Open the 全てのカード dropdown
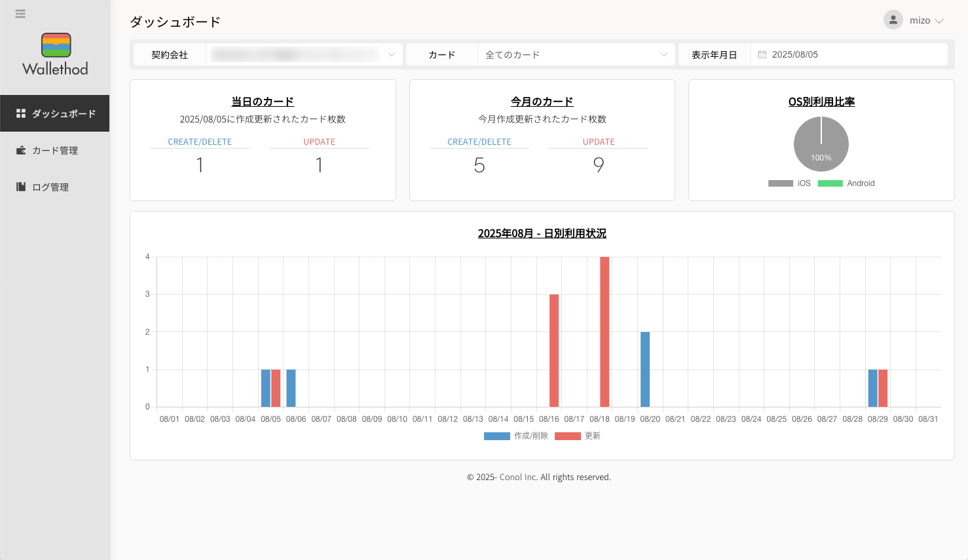 [x=575, y=54]
